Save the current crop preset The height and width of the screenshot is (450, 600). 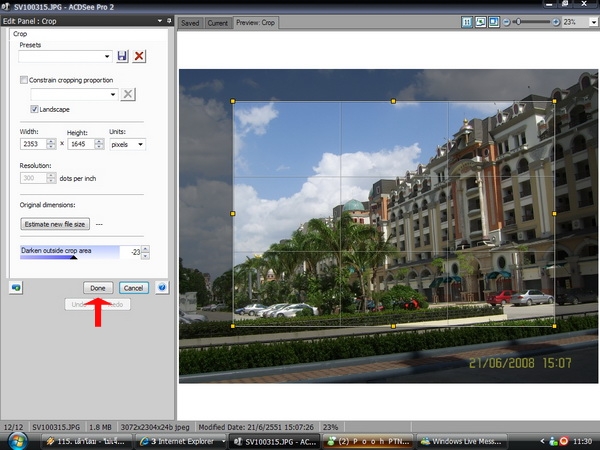tap(123, 56)
